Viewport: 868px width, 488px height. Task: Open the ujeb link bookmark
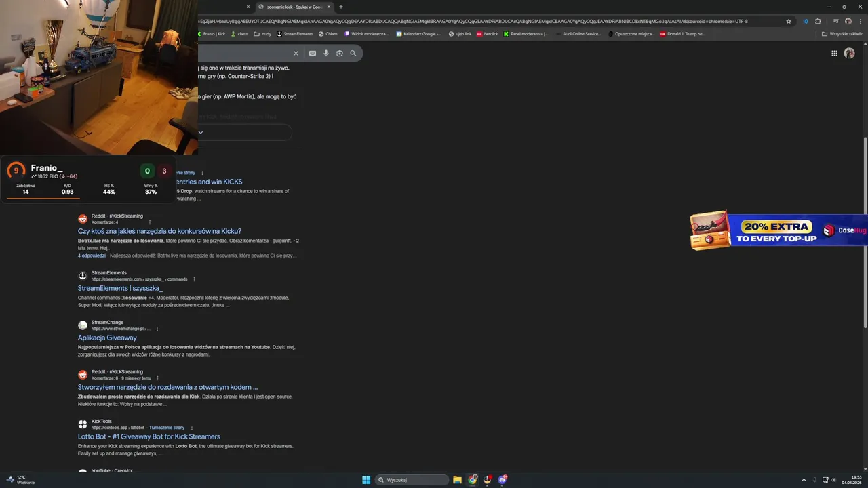tap(460, 33)
